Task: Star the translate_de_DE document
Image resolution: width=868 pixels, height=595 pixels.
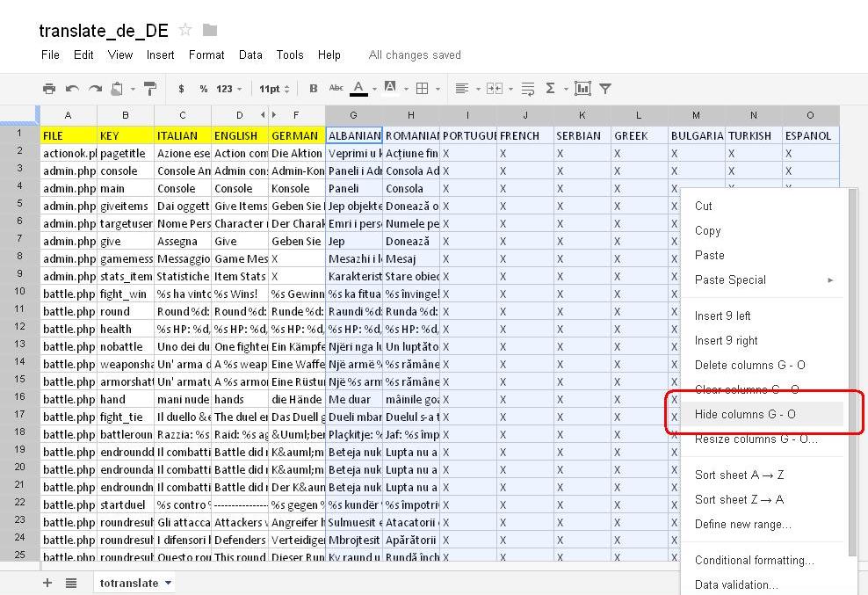Action: coord(185,31)
